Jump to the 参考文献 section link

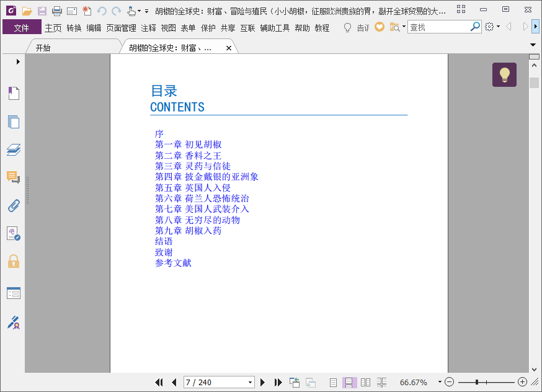[173, 263]
